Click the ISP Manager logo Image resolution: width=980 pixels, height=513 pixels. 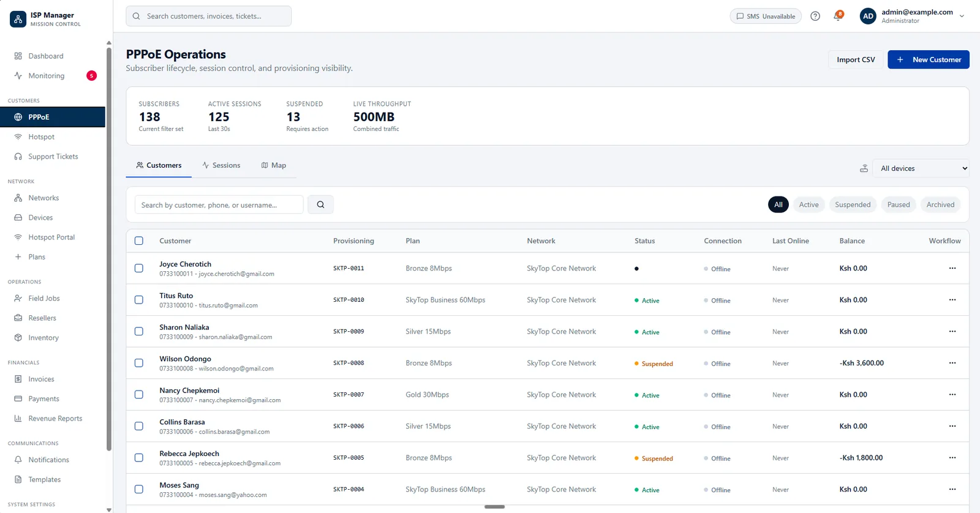[18, 19]
